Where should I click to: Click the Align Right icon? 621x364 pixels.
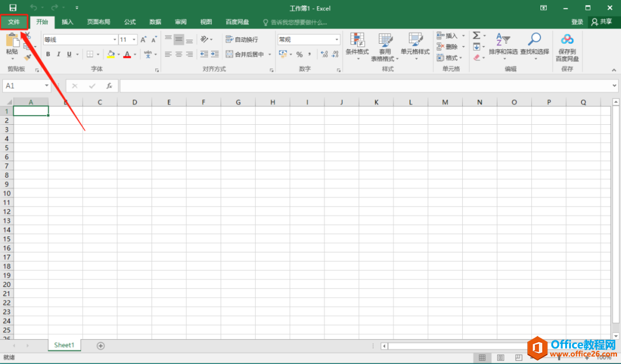(x=189, y=54)
